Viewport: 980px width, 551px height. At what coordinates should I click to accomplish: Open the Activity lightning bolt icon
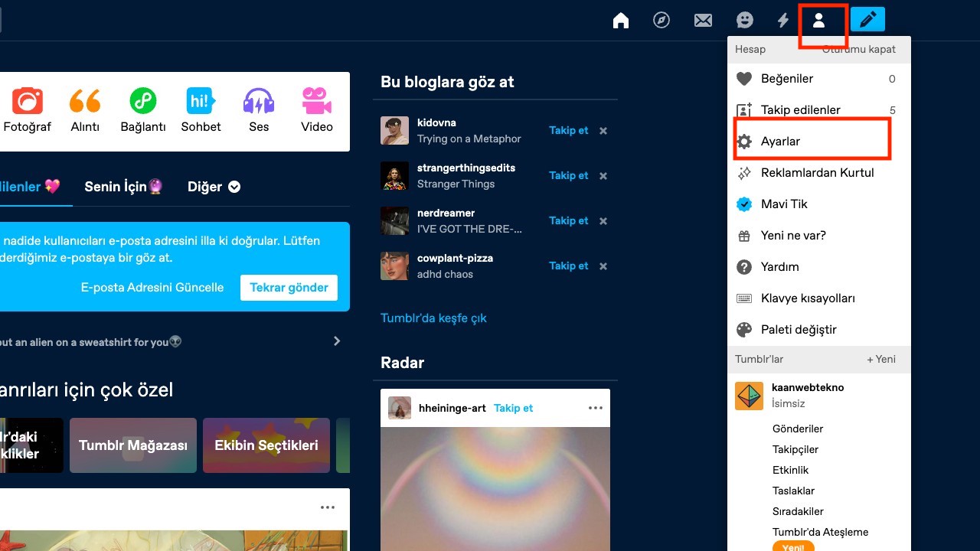coord(782,21)
